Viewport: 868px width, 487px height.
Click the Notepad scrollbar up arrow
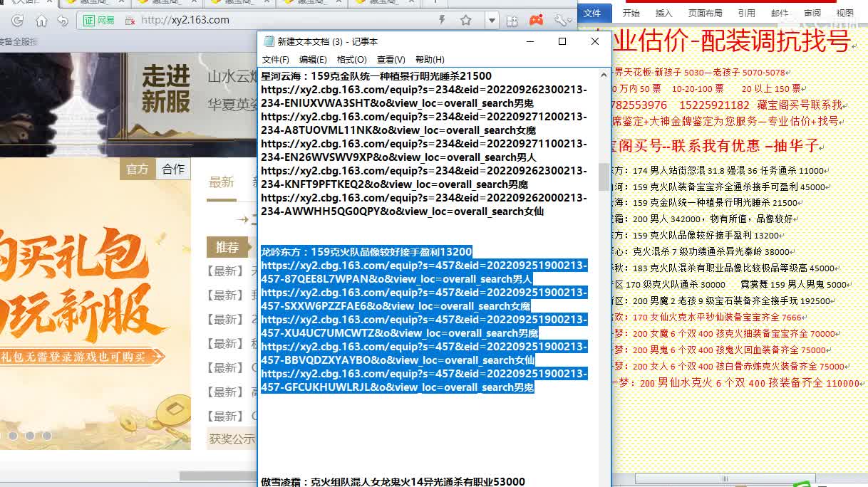point(604,73)
